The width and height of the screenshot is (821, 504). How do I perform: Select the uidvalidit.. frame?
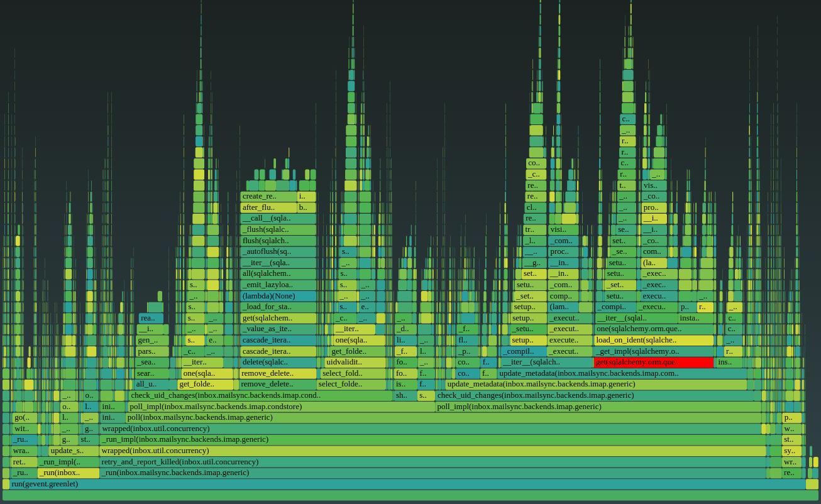(355, 362)
